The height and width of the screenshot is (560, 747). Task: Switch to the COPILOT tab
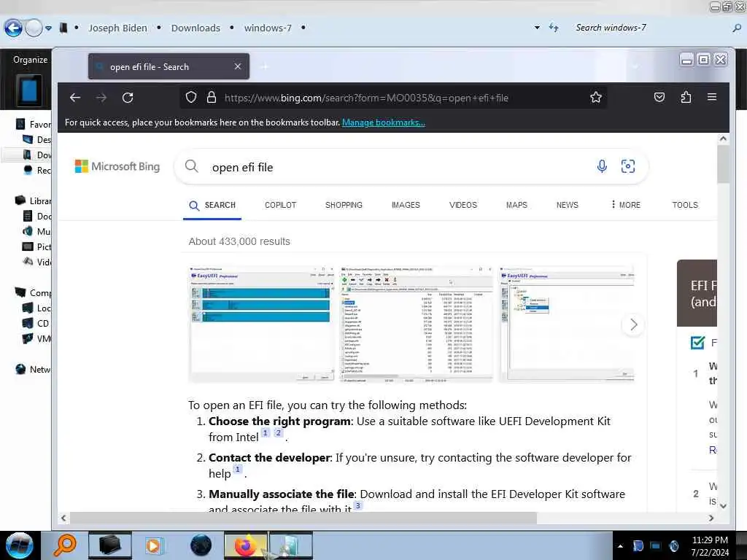pos(281,205)
